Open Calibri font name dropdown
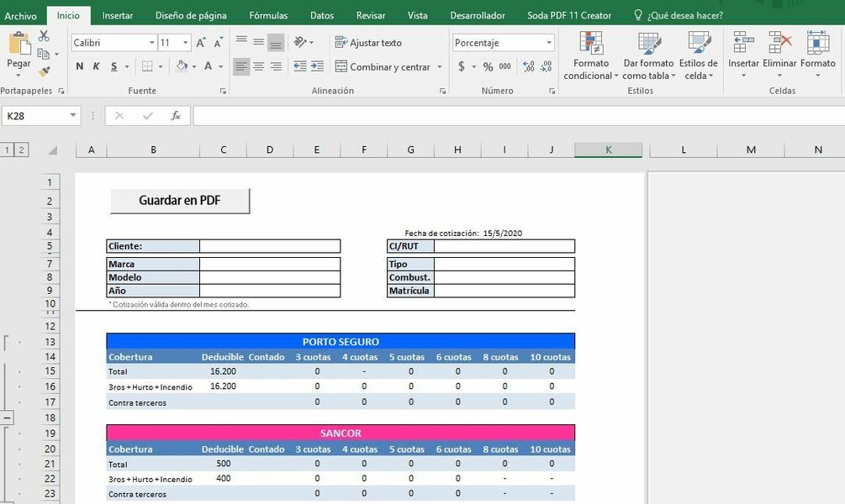 (152, 43)
